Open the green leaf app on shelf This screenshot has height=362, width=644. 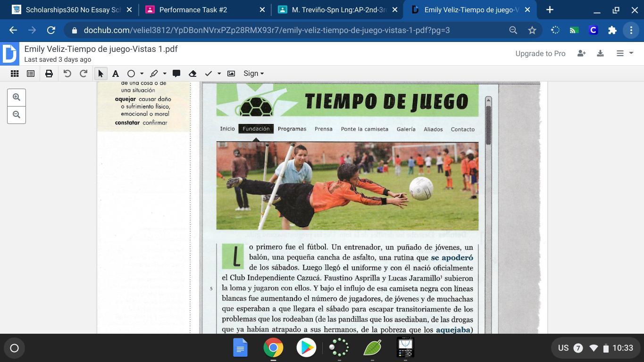click(372, 348)
